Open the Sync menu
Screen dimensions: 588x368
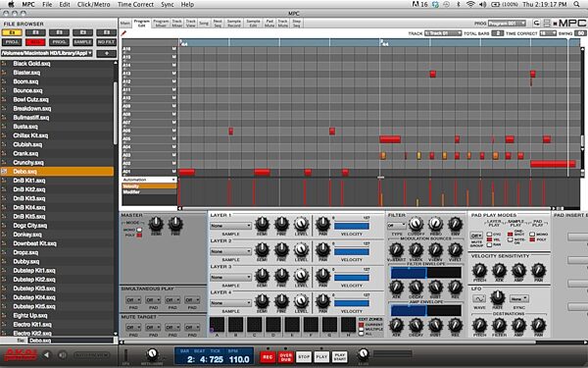[x=168, y=4]
